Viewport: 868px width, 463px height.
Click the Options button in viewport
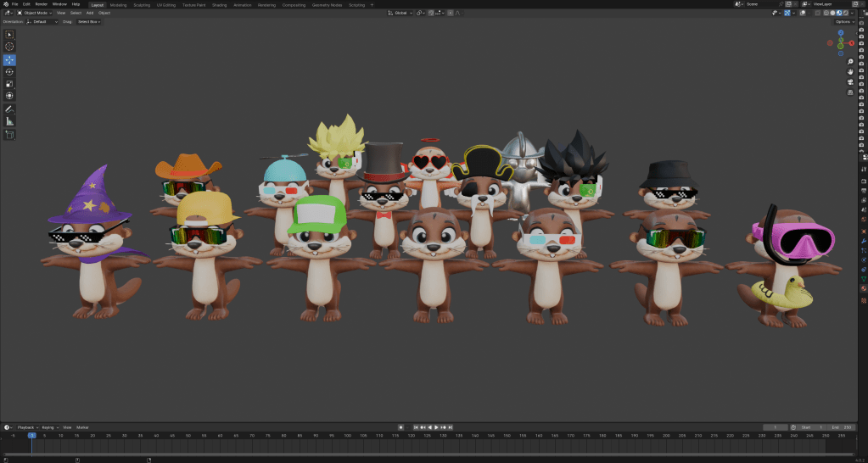(x=843, y=22)
